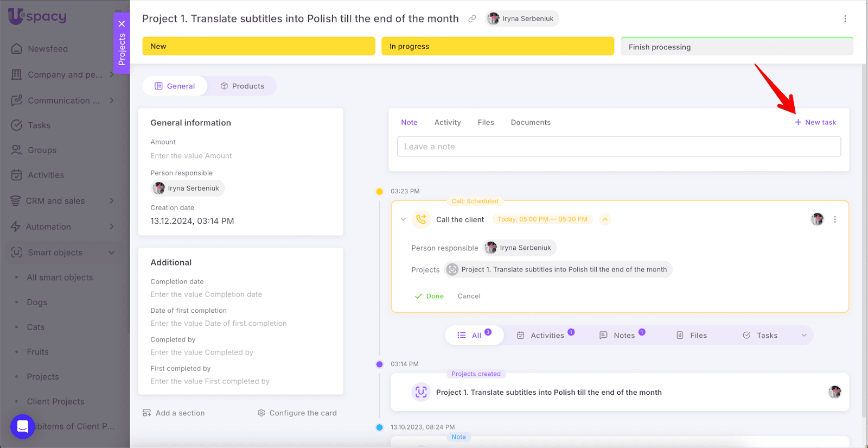Open the chat support bubble icon

pos(23,426)
